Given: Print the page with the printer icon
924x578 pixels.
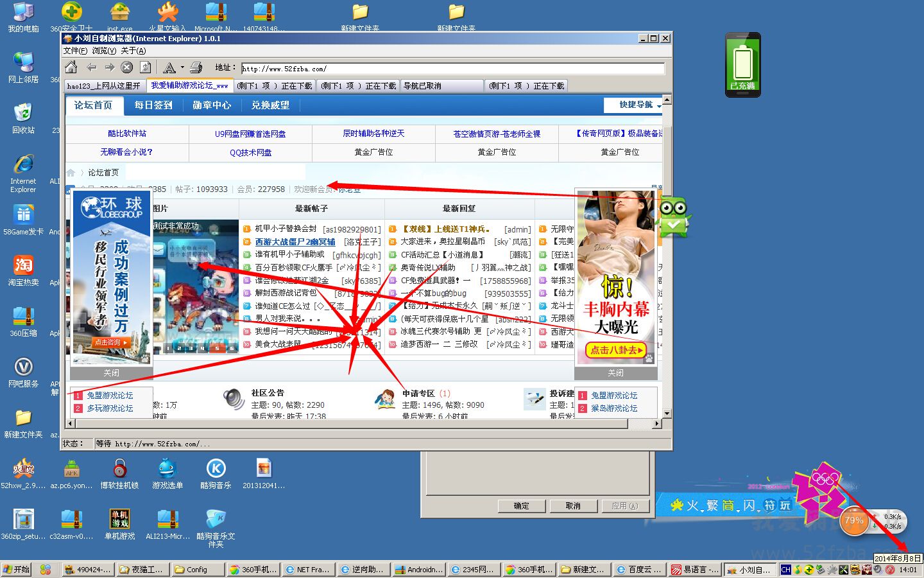Looking at the screenshot, I should coord(196,67).
